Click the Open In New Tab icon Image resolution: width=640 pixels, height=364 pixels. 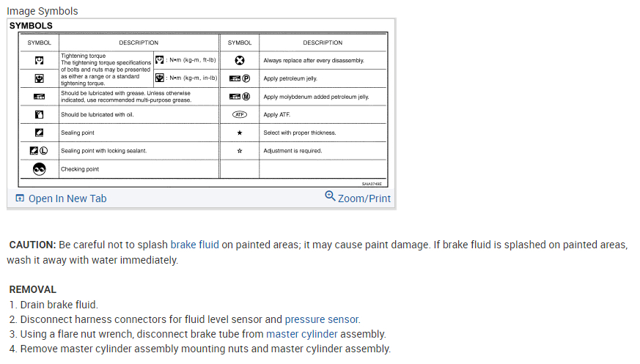pos(20,198)
